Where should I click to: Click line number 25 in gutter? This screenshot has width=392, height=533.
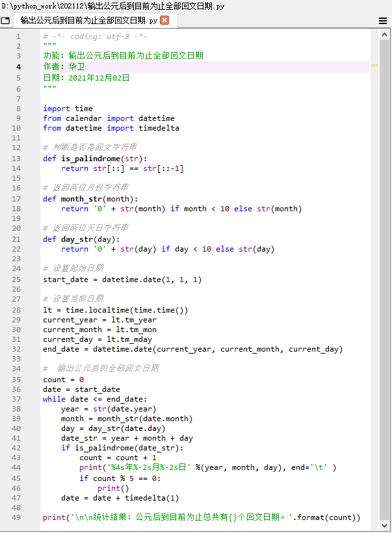tap(16, 279)
